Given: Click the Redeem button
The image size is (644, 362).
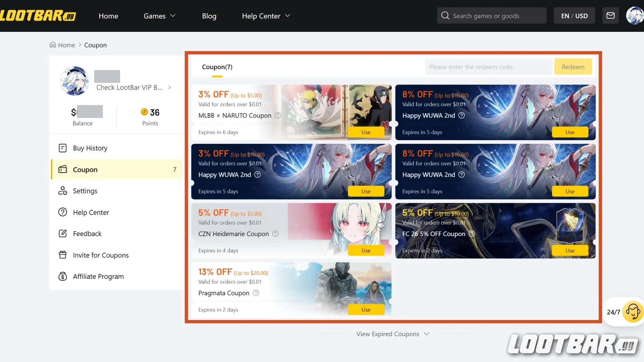Looking at the screenshot, I should (x=573, y=67).
